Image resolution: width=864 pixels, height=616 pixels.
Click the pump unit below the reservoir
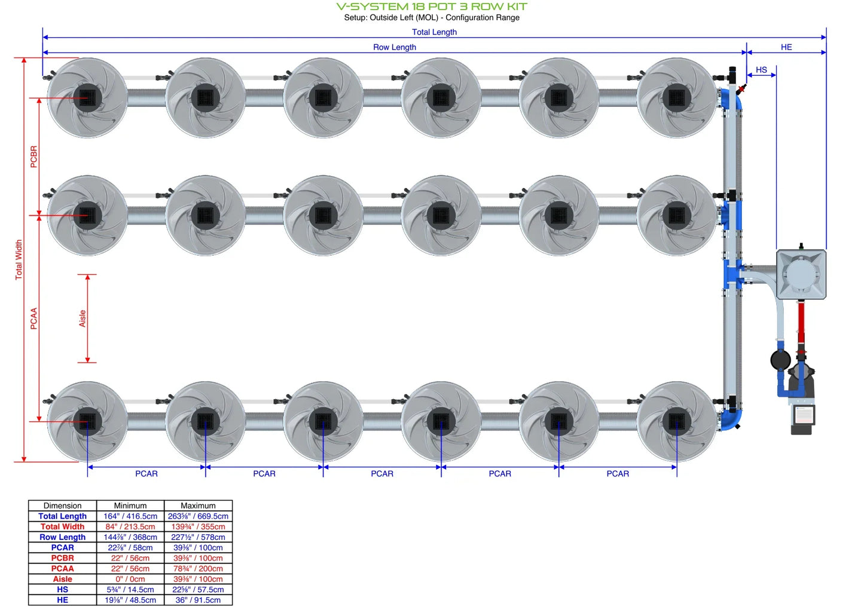(x=802, y=397)
